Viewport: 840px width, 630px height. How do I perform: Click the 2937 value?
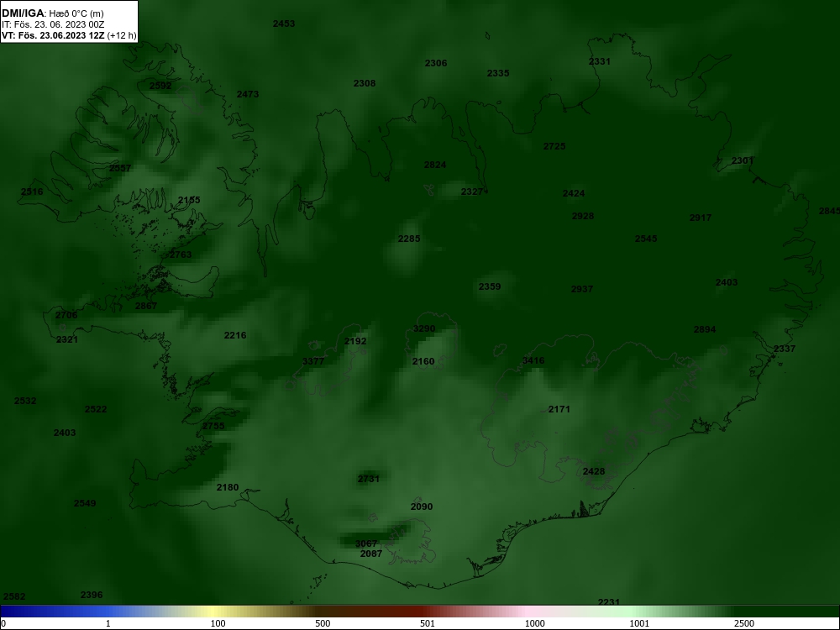[x=582, y=289]
